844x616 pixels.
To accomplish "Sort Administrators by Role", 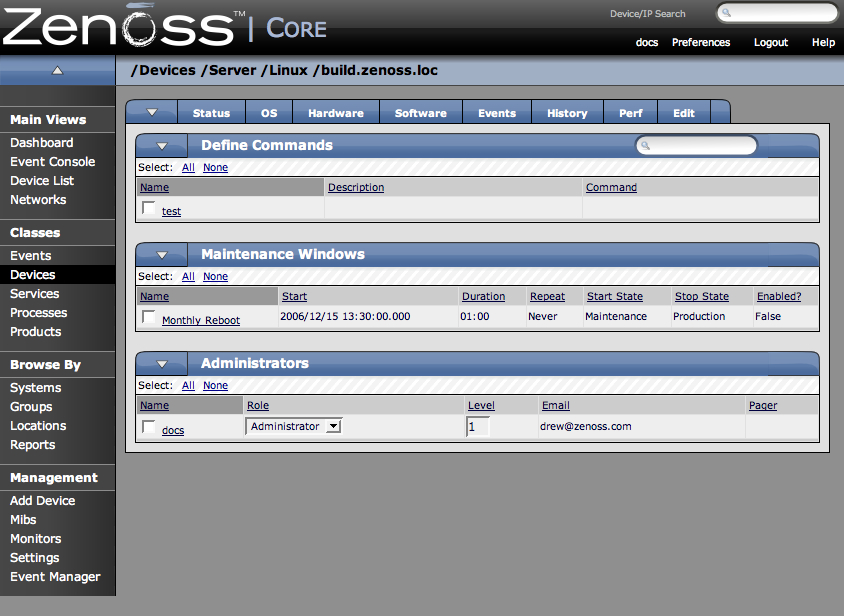I will [258, 405].
